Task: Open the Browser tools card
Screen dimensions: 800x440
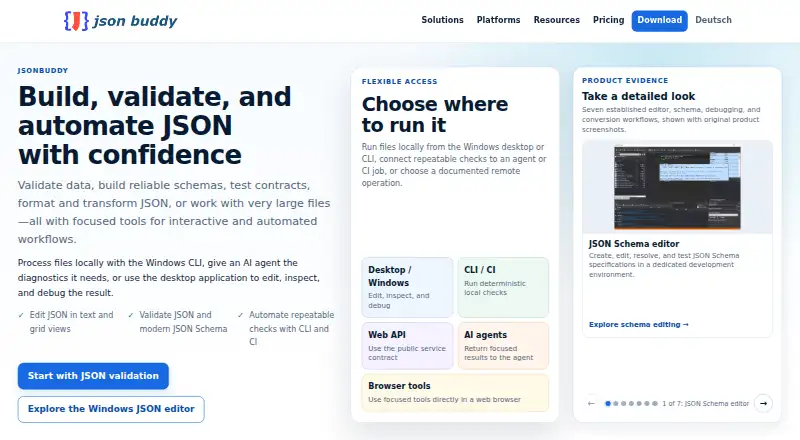Action: (x=455, y=393)
